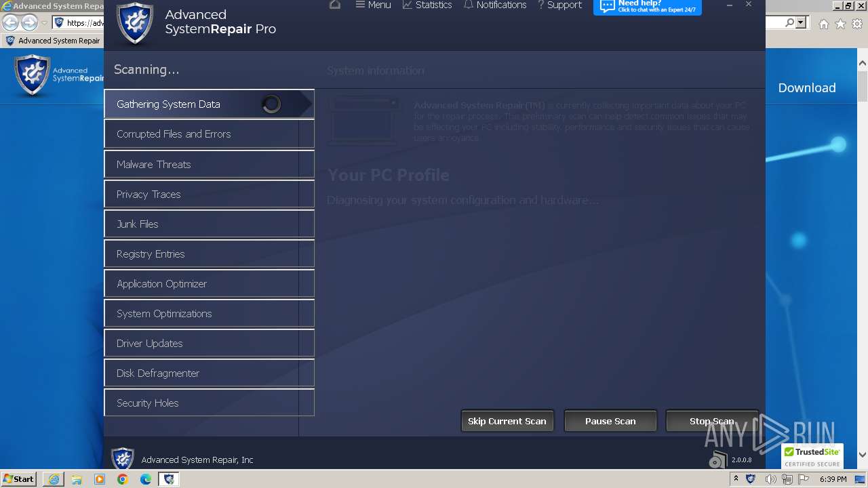Open the Need help? expert chat
The height and width of the screenshot is (488, 868).
(648, 7)
